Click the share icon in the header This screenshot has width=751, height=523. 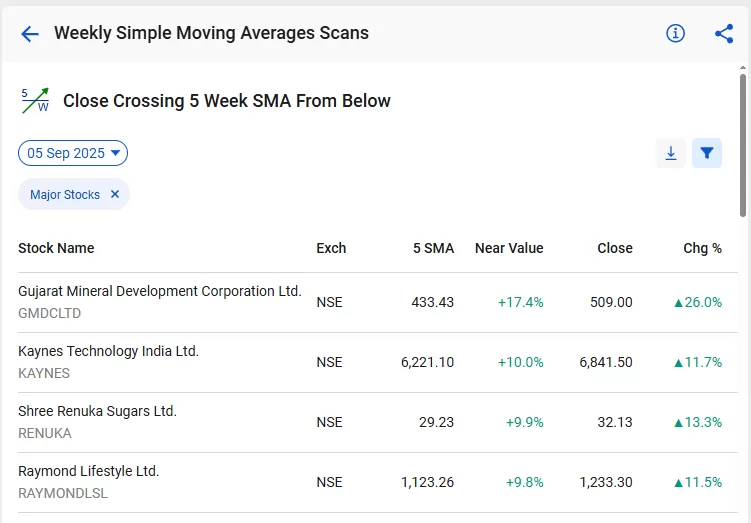click(x=724, y=34)
